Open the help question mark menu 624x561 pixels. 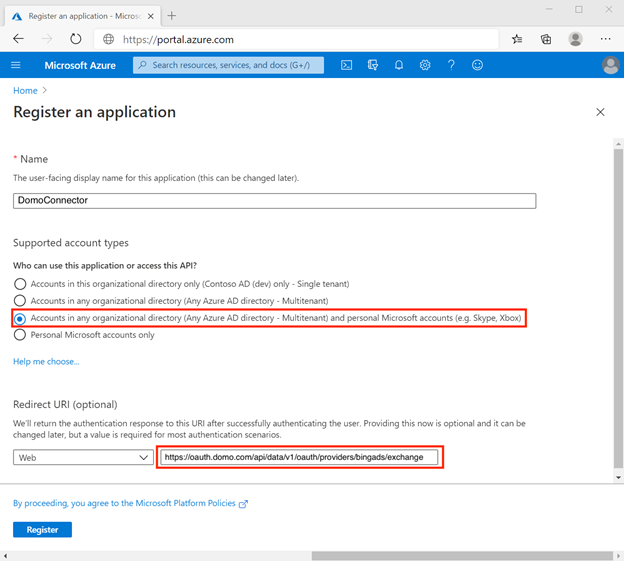pos(451,65)
